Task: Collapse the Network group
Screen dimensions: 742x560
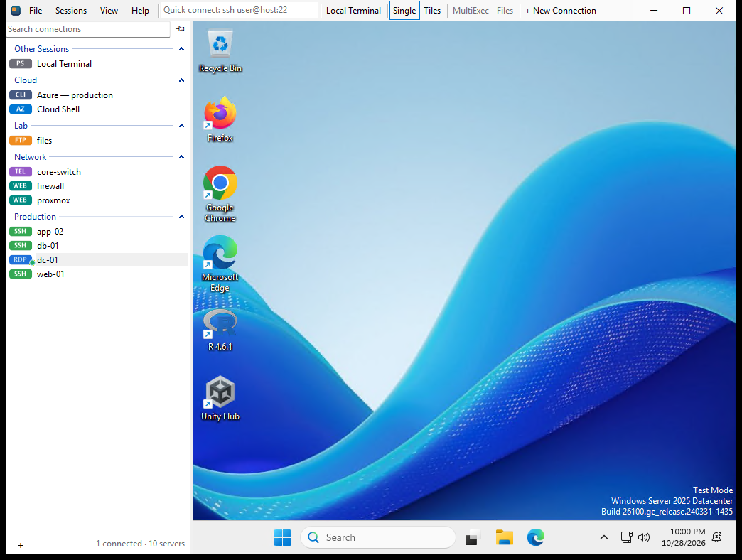Action: click(181, 157)
